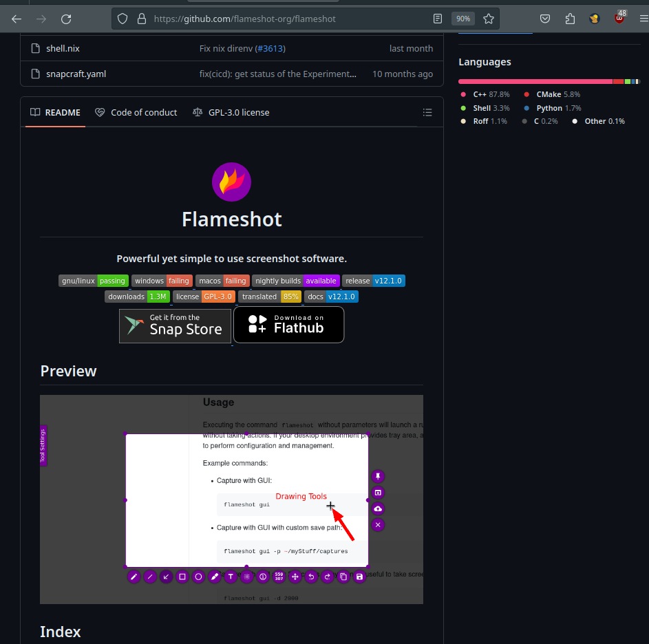Switch to the GPL-3.0 license tab
This screenshot has width=649, height=644.
(231, 113)
